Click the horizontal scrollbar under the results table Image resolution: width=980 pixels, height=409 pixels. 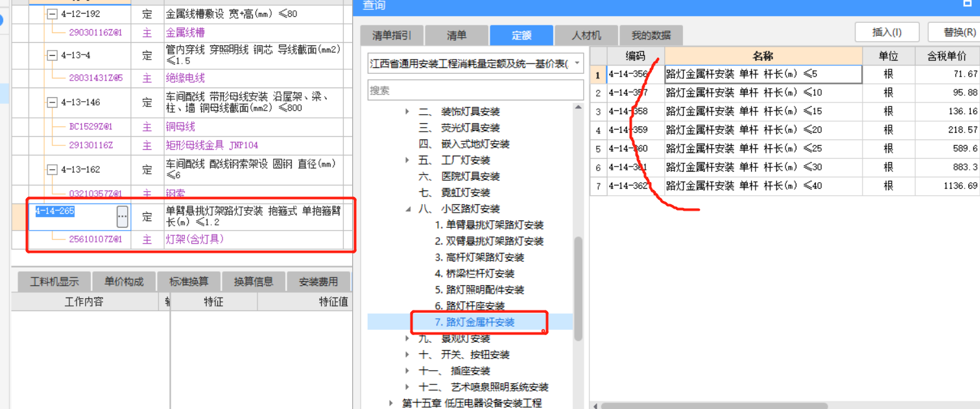(x=713, y=406)
